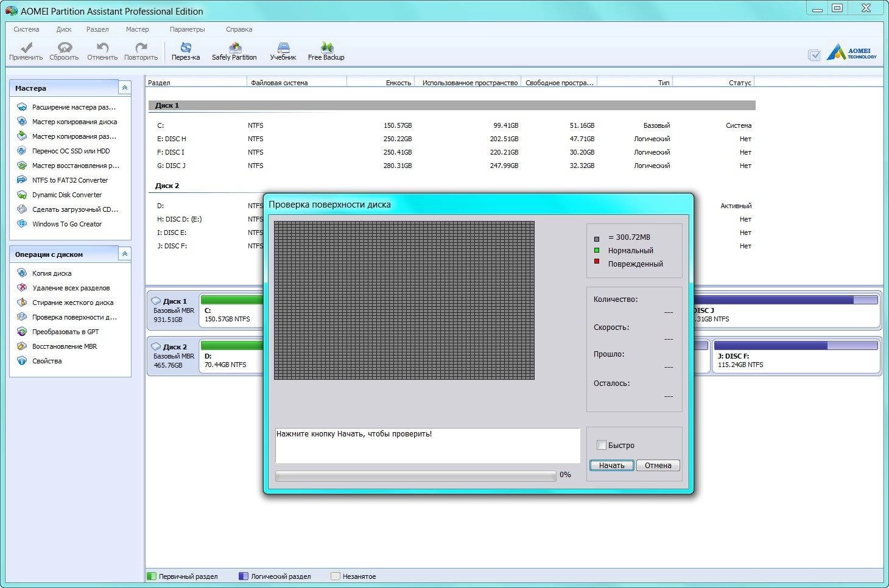Select Удаление всех разделов operation
This screenshot has width=889, height=588.
[63, 288]
